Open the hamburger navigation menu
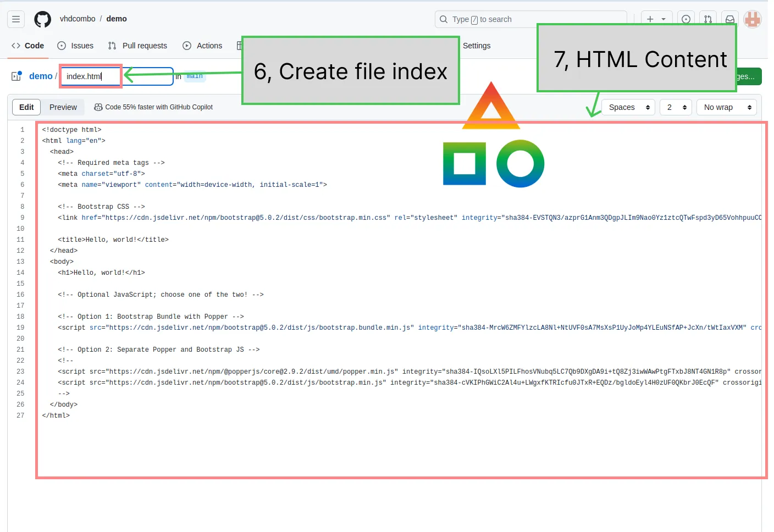The height and width of the screenshot is (532, 774). 16,19
